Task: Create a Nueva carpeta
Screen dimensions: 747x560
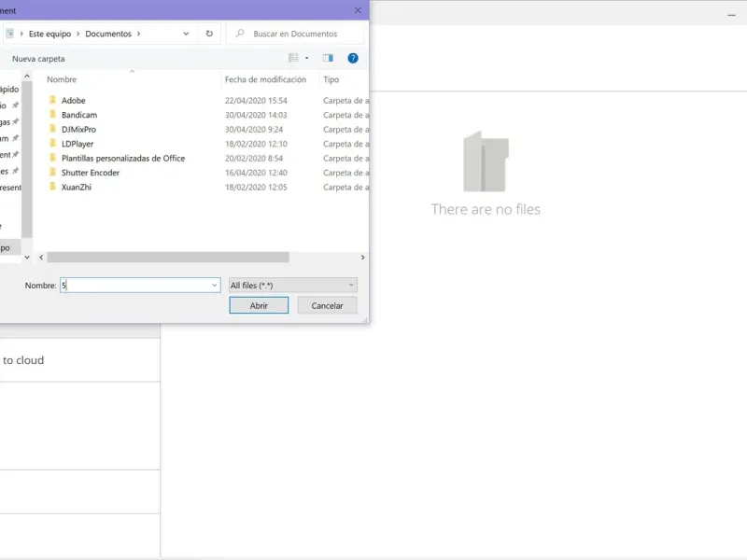Action: 38,59
